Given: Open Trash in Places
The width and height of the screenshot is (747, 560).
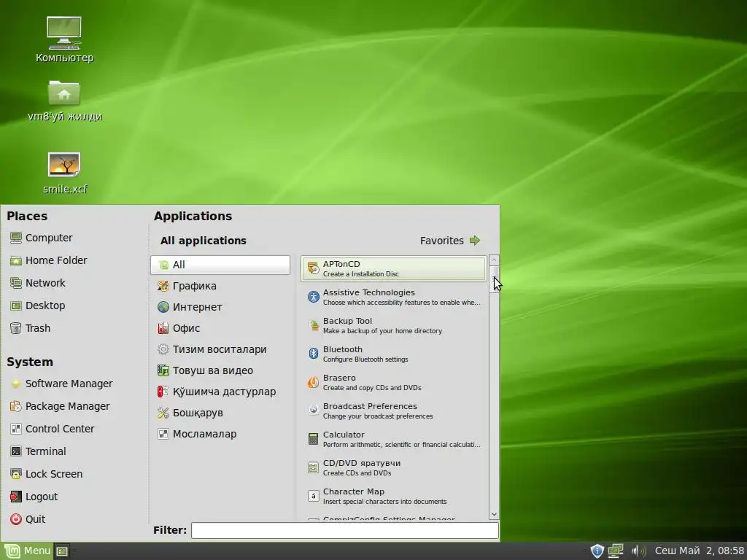Looking at the screenshot, I should 30,328.
